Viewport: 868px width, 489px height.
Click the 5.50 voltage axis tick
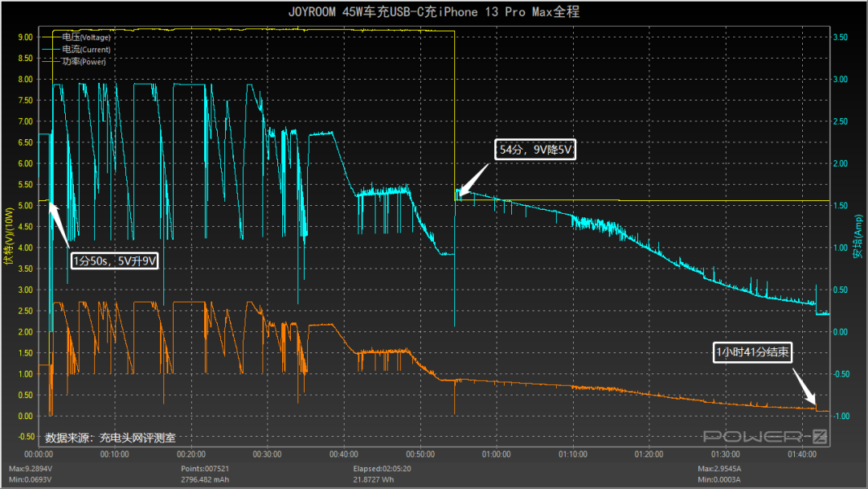pos(26,184)
